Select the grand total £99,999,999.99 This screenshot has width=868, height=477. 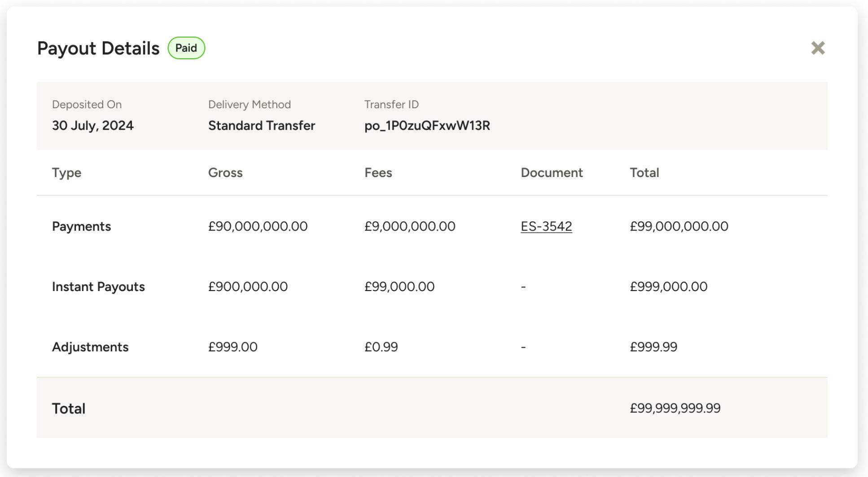[x=675, y=408]
